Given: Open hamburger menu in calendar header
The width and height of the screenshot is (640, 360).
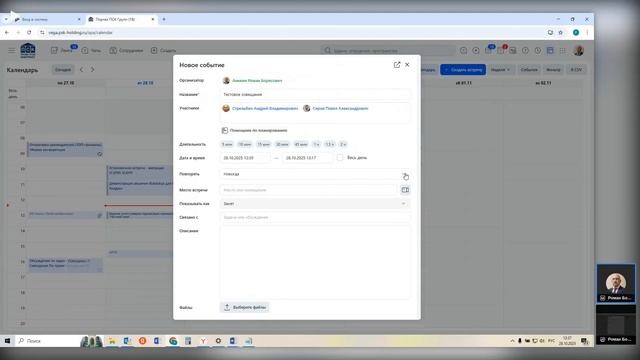Looking at the screenshot, I should [x=12, y=50].
